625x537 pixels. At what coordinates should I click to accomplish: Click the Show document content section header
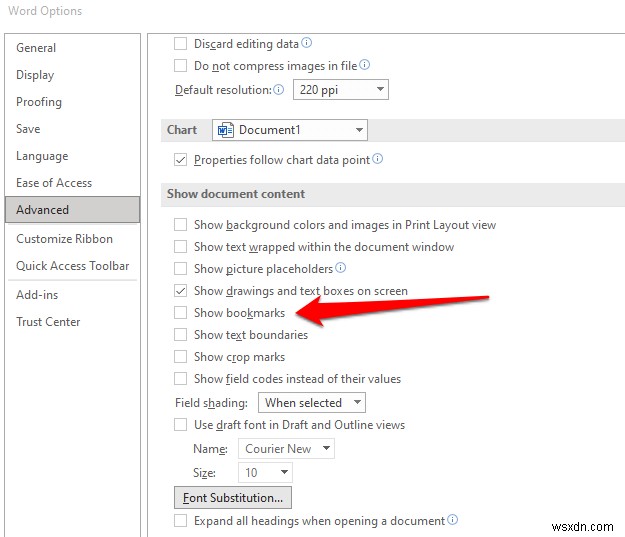tap(236, 194)
